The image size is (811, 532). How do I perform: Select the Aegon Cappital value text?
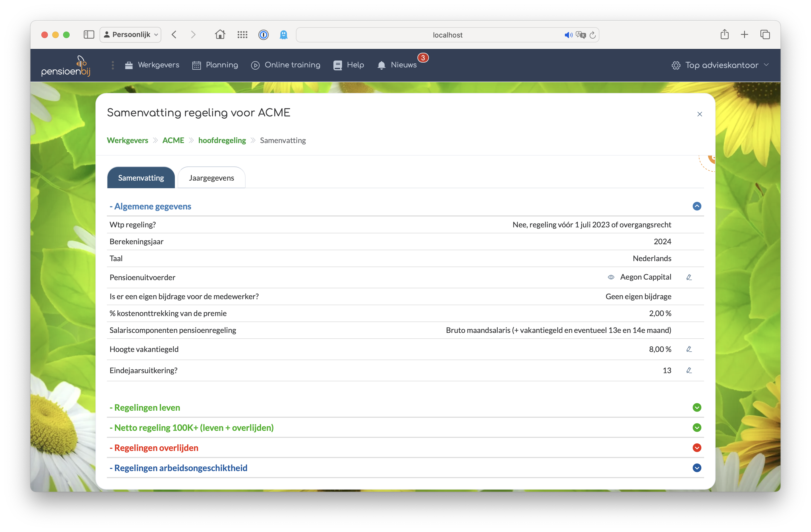(x=645, y=277)
